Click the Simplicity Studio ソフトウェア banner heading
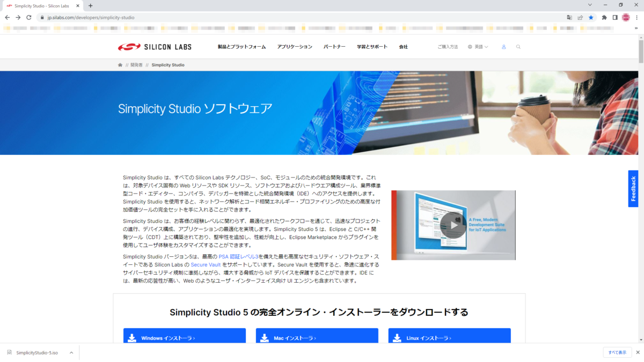Image resolution: width=644 pixels, height=362 pixels. pos(195,108)
